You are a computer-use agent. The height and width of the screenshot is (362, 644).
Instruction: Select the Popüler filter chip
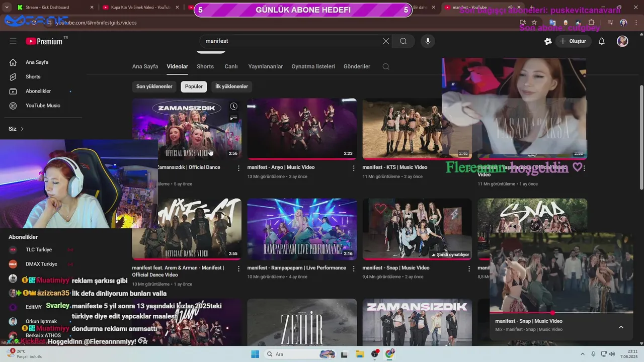[194, 86]
